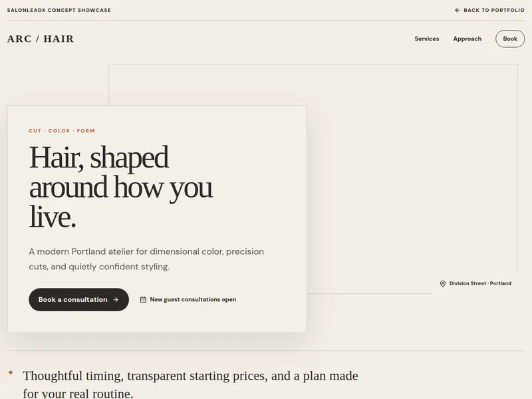Viewport: 532px width, 399px height.
Task: Click the ARC / HAIR logo
Action: pos(41,39)
